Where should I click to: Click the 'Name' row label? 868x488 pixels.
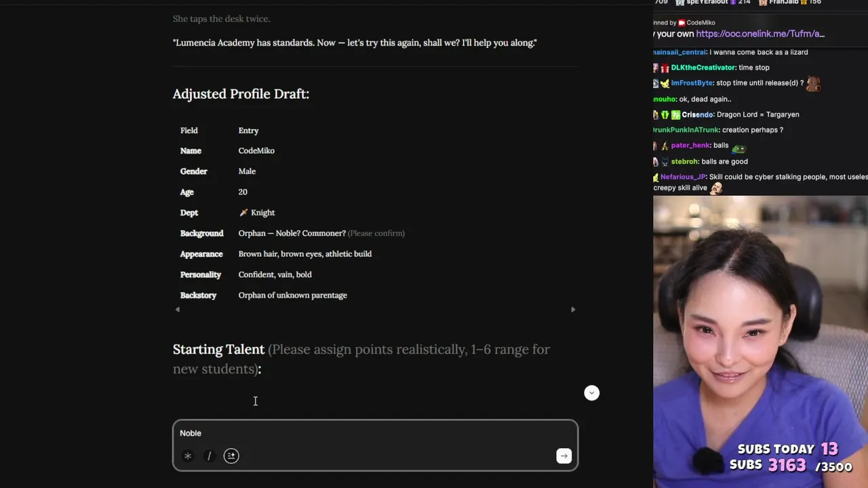(191, 151)
